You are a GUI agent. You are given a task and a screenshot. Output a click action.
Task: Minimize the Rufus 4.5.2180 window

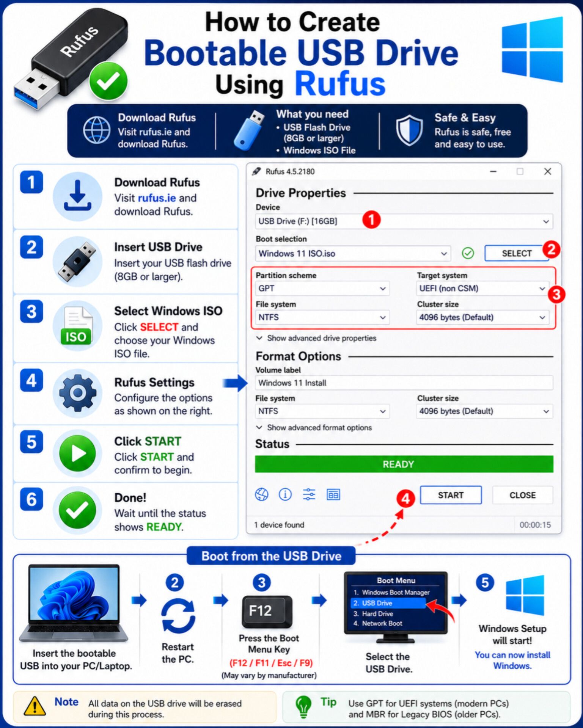pos(493,171)
